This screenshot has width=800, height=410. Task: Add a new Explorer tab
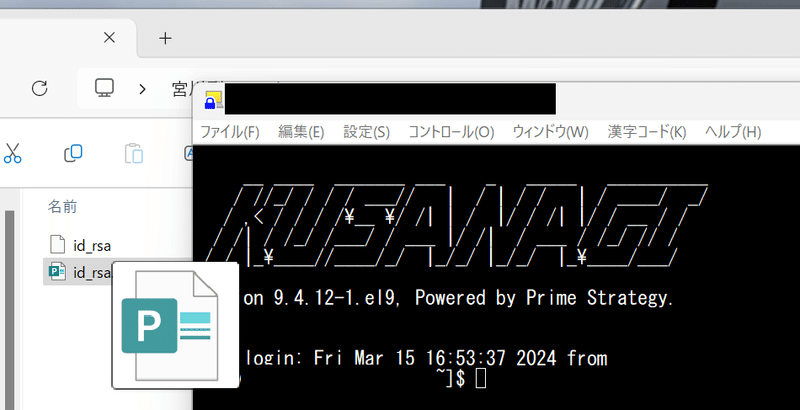click(x=165, y=38)
